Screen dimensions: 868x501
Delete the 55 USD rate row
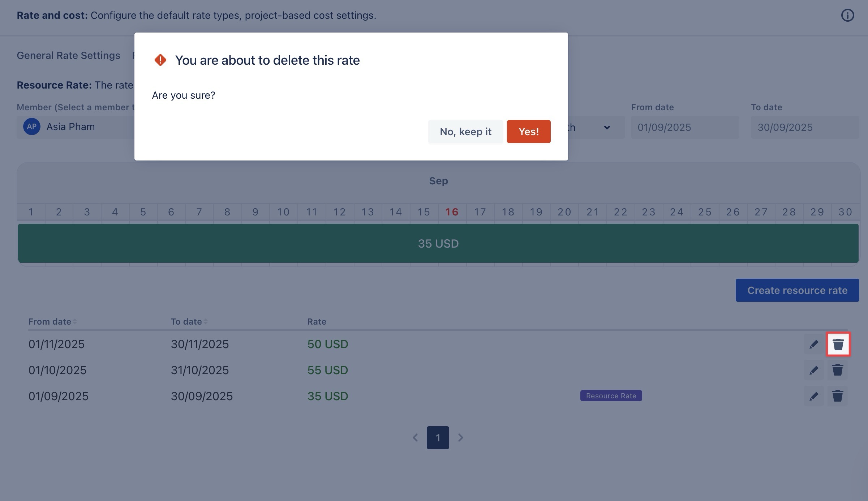[838, 370]
